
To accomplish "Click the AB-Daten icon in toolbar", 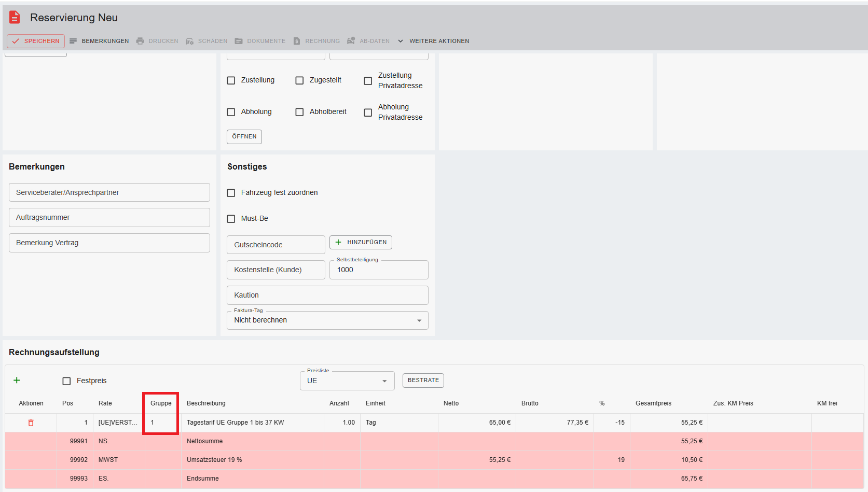I will pos(351,41).
